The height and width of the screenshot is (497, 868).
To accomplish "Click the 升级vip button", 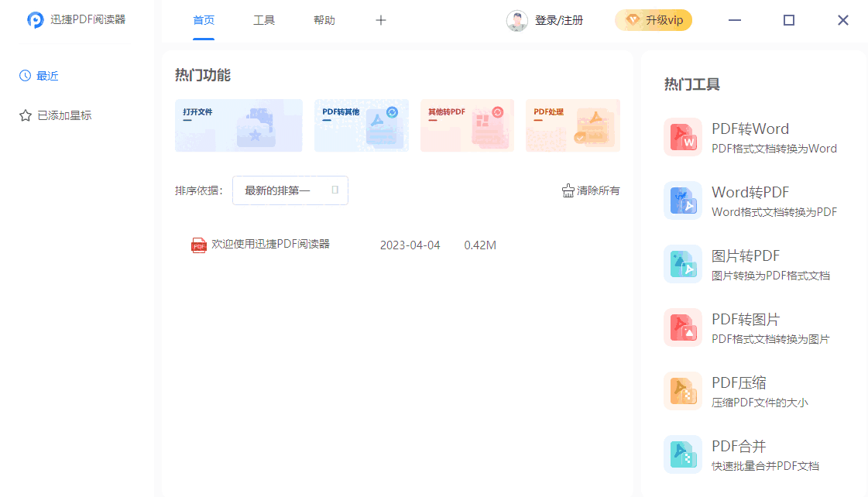I will [x=654, y=20].
